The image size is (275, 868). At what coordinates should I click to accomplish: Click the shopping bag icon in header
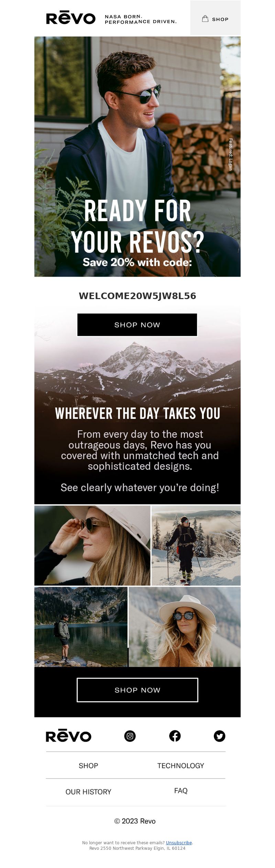(x=205, y=19)
